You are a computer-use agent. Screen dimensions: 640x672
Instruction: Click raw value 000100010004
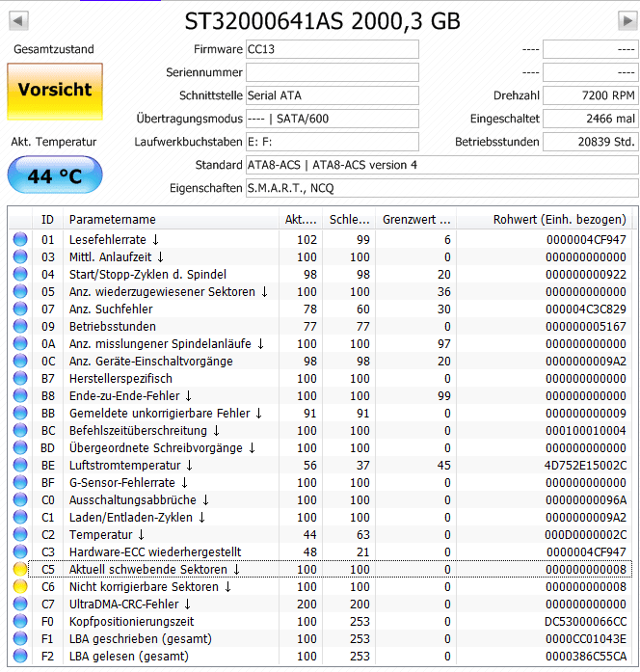pos(586,431)
